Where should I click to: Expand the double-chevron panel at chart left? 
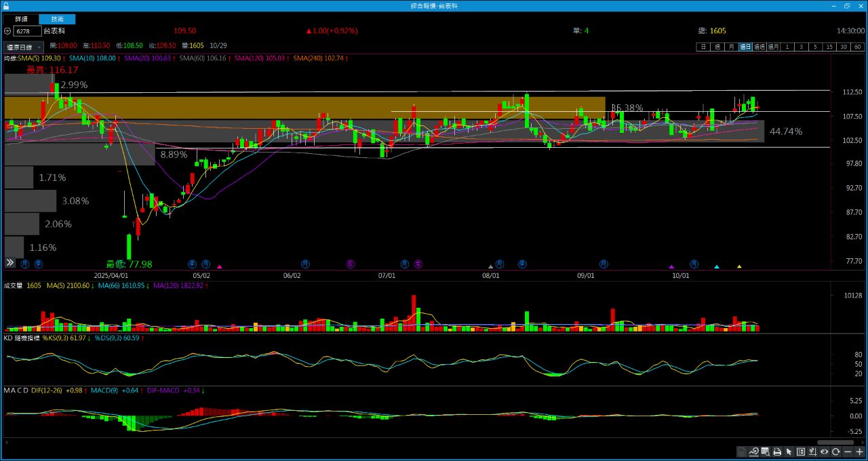coord(10,262)
